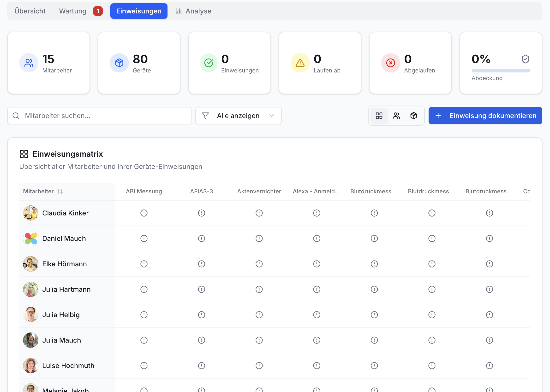This screenshot has width=550, height=392.
Task: Click the chevron on the filter dropdown
Action: pyautogui.click(x=272, y=116)
